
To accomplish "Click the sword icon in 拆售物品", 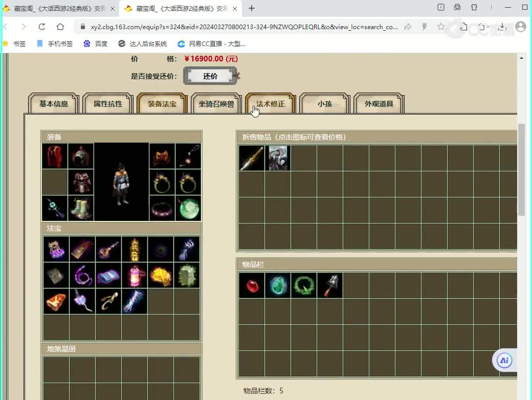I will coord(251,158).
